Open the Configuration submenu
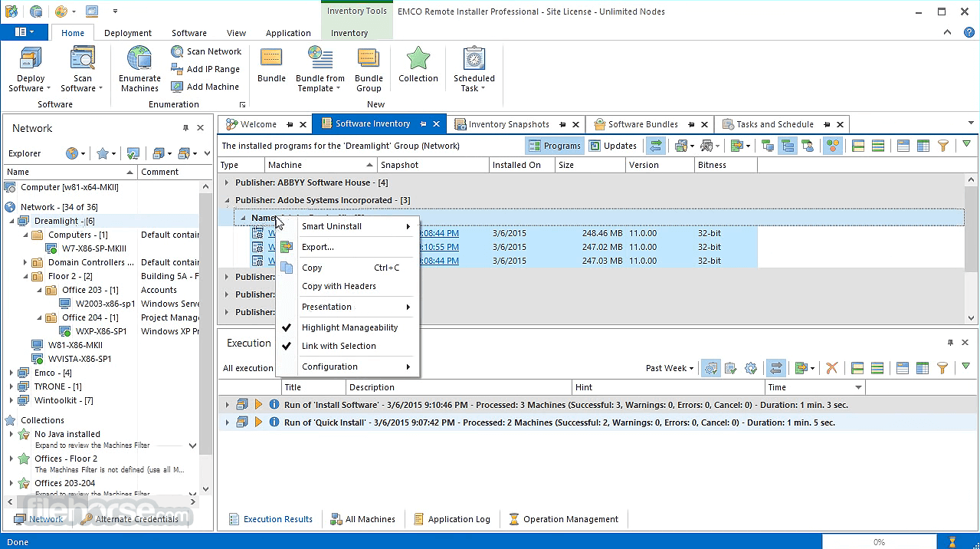The image size is (980, 549). (348, 367)
